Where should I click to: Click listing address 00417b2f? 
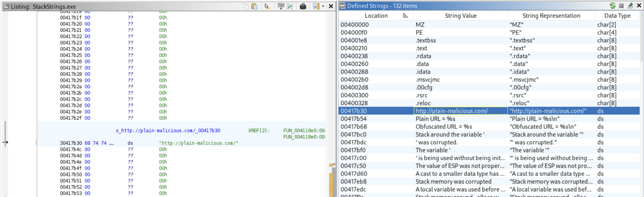tap(71, 118)
